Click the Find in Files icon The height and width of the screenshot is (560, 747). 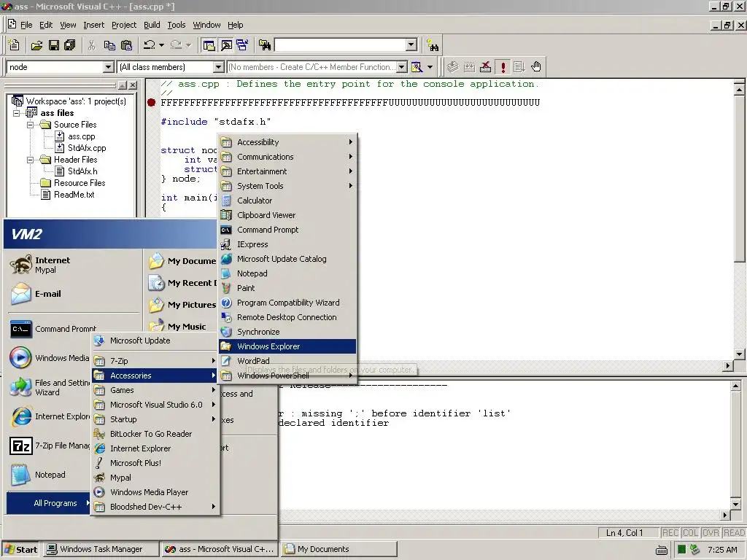[265, 45]
